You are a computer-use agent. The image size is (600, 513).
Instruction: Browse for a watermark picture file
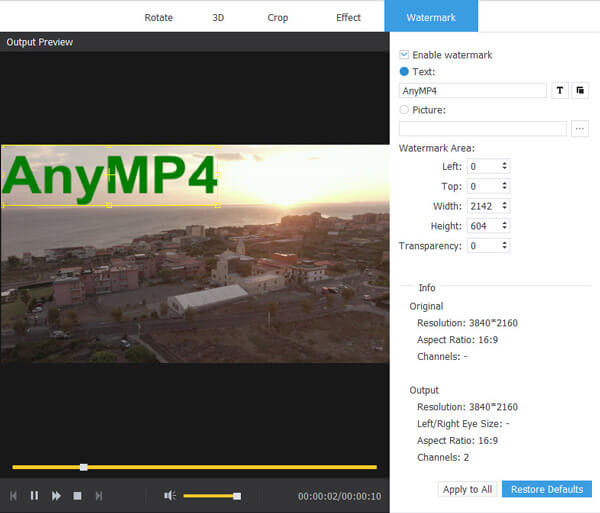coord(580,128)
